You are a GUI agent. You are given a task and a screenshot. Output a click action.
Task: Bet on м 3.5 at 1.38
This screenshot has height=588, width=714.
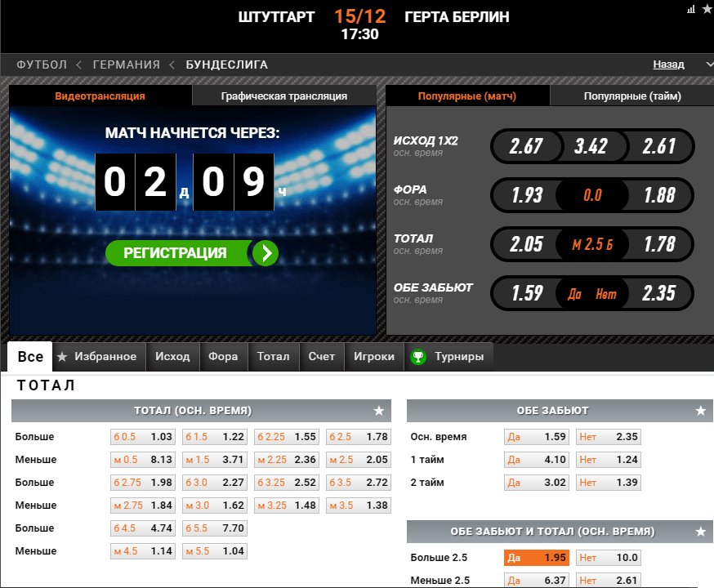359,506
